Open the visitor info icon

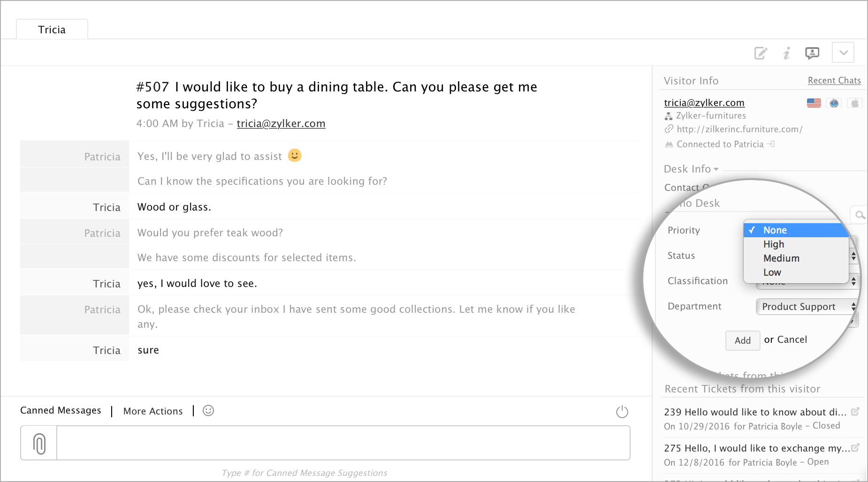point(787,53)
